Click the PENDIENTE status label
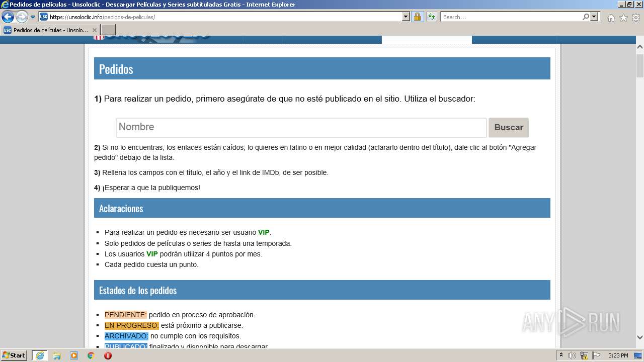The width and height of the screenshot is (644, 362). pyautogui.click(x=125, y=315)
